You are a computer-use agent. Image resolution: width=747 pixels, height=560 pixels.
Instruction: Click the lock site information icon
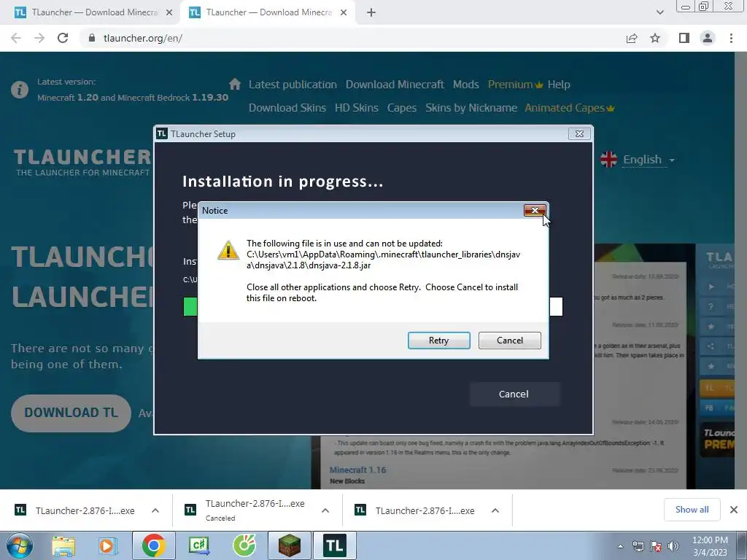[93, 38]
